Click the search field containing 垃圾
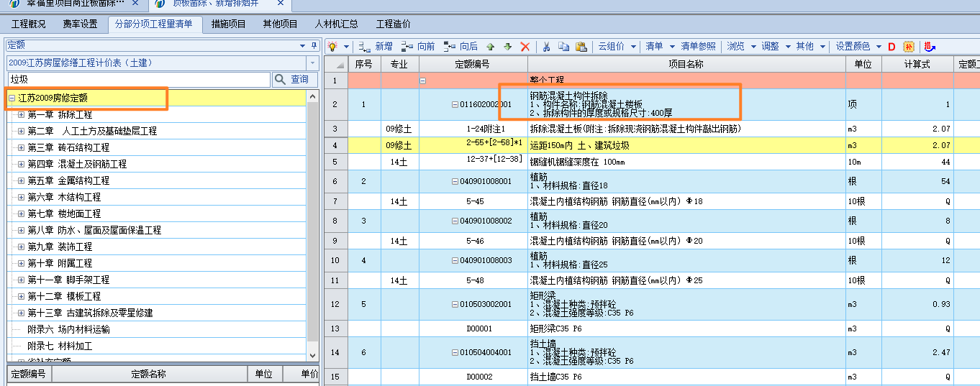 tap(139, 79)
